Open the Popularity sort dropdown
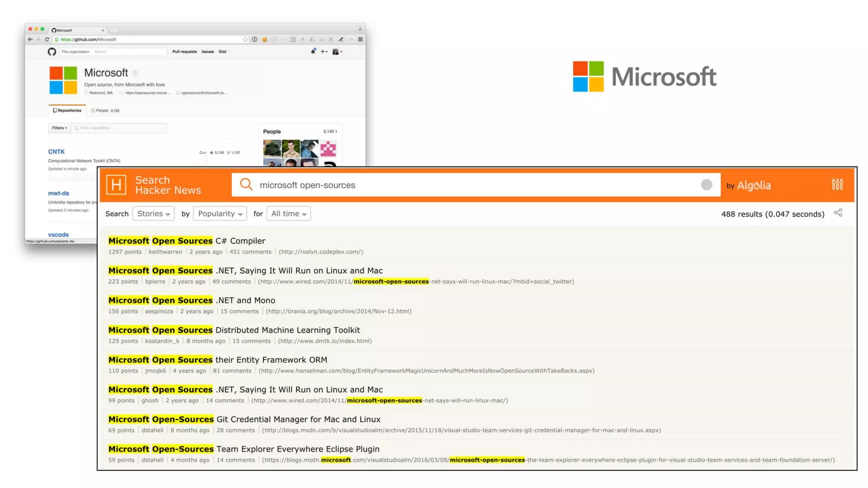The width and height of the screenshot is (868, 488). coord(220,213)
